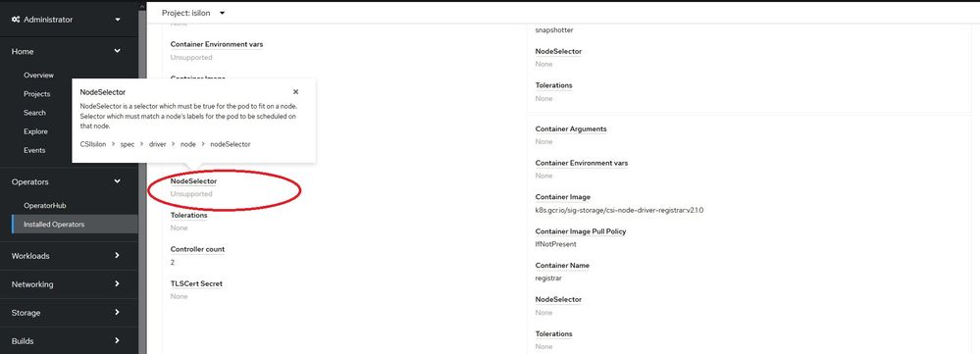980x354 pixels.
Task: Select the registrar container name value
Action: [x=549, y=278]
